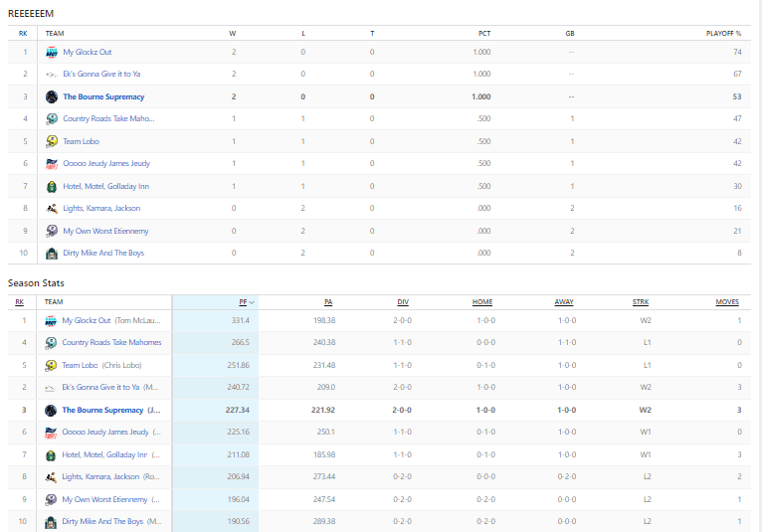
Task: Click Country Roads Take Mahomes logo in Season Stats
Action: coord(51,343)
